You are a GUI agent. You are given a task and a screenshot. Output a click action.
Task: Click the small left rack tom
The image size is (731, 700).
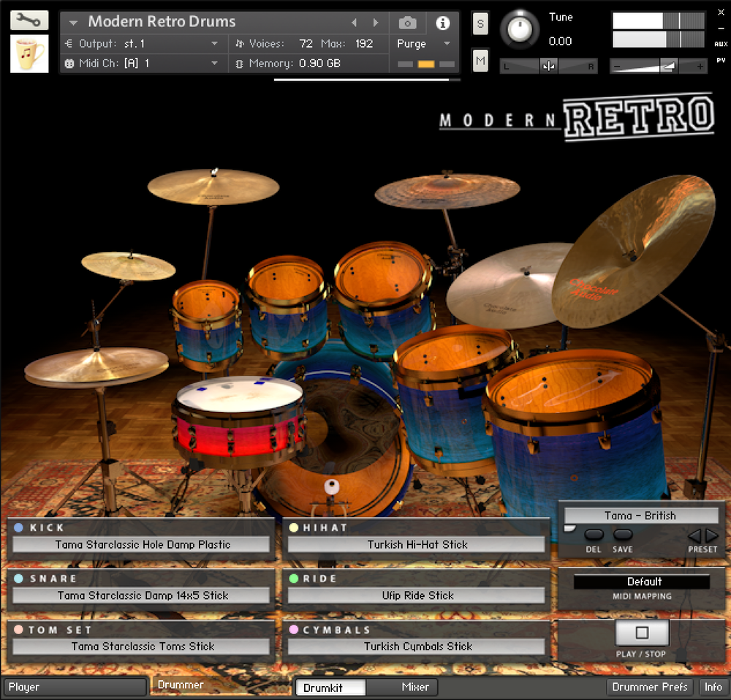[x=208, y=324]
